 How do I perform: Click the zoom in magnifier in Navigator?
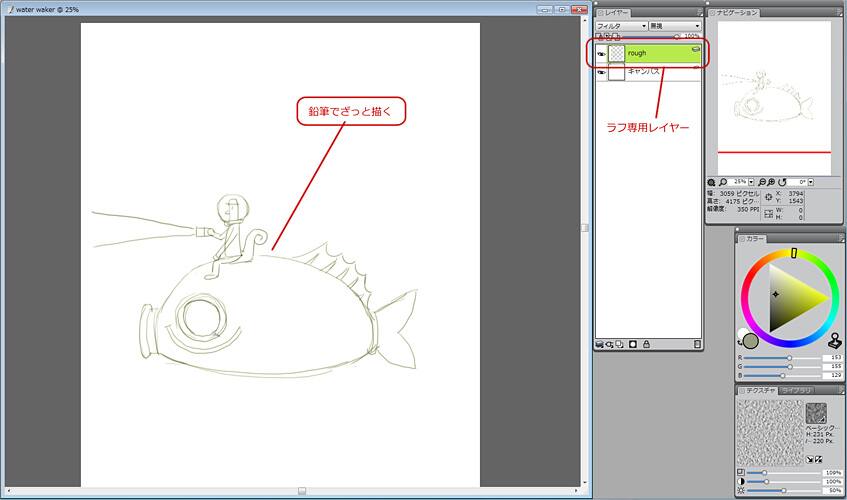coord(770,182)
